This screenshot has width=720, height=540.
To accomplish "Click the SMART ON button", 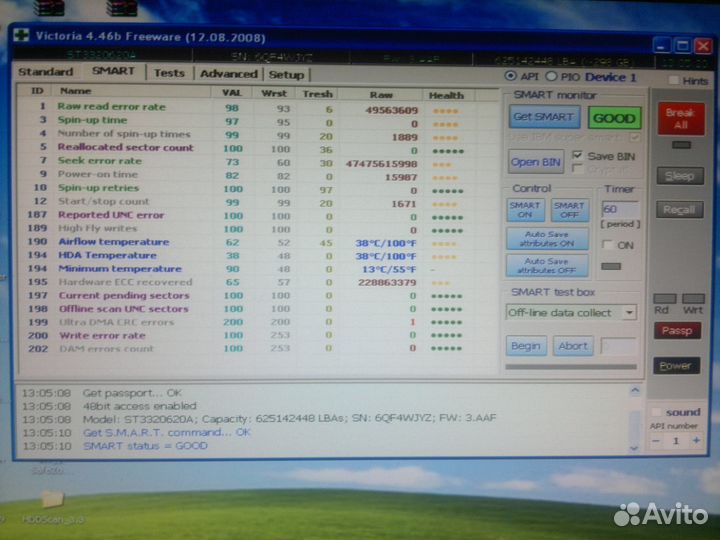I will [525, 210].
